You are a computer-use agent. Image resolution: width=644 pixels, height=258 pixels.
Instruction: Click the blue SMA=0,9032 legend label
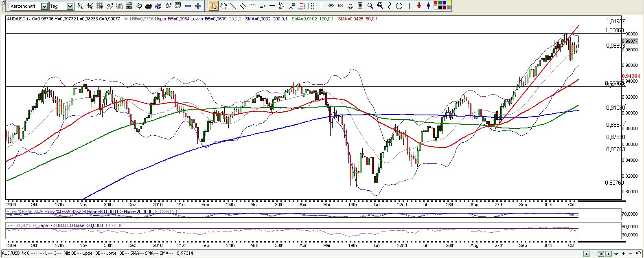click(x=258, y=19)
